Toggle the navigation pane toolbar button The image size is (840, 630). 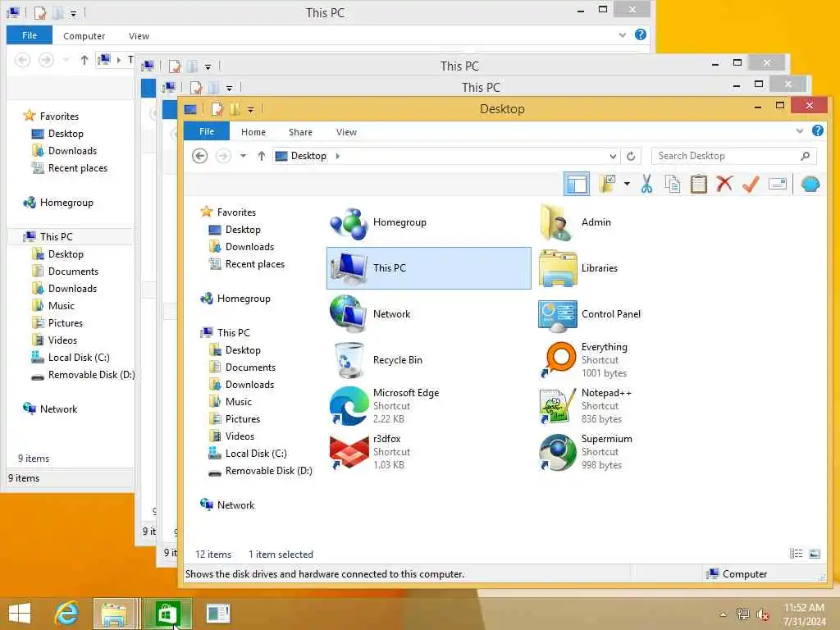pyautogui.click(x=577, y=185)
